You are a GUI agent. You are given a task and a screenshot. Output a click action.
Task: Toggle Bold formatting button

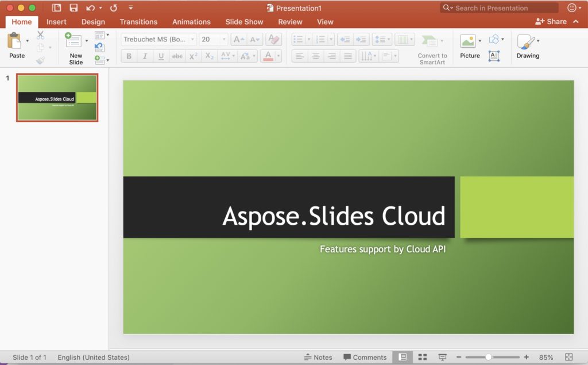click(x=129, y=56)
